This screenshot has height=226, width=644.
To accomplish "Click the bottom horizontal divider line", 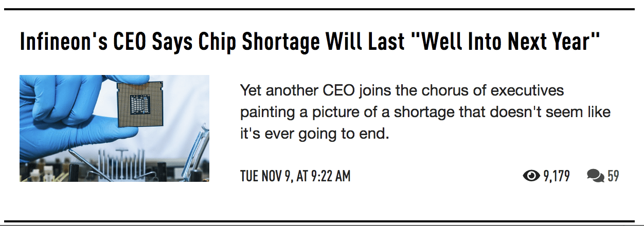I will click(322, 221).
